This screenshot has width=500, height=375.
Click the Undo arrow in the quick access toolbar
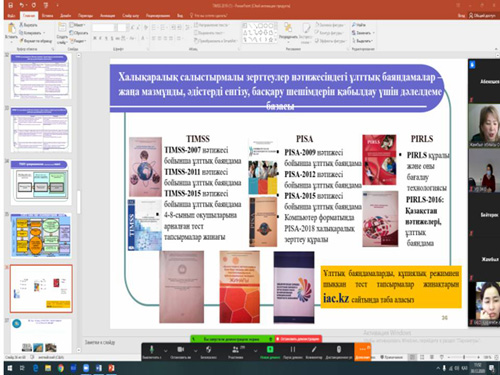22,5
